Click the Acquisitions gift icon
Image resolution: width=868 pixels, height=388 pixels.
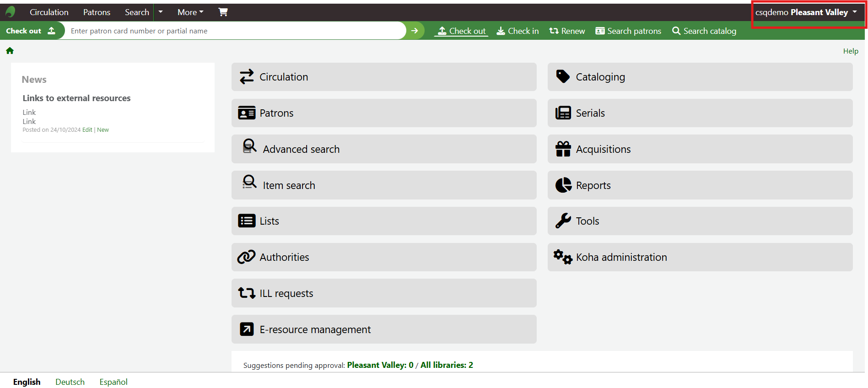click(x=563, y=149)
